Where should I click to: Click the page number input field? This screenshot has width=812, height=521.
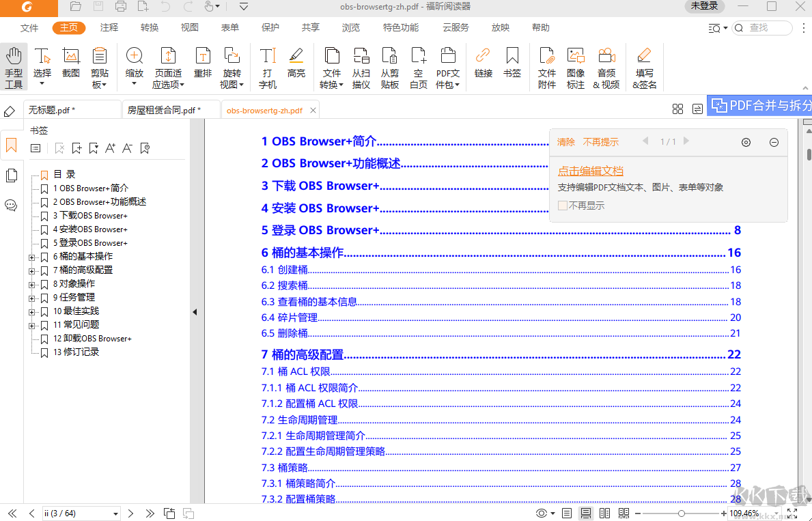[75, 513]
